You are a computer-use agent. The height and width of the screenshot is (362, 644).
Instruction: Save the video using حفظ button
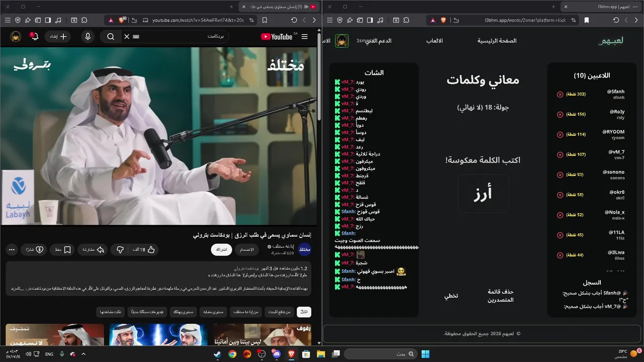click(x=62, y=249)
